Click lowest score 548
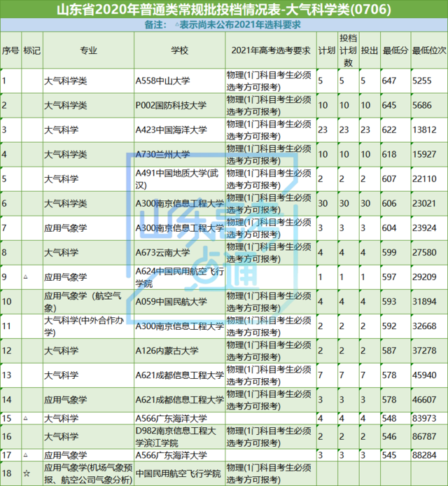 point(388,418)
